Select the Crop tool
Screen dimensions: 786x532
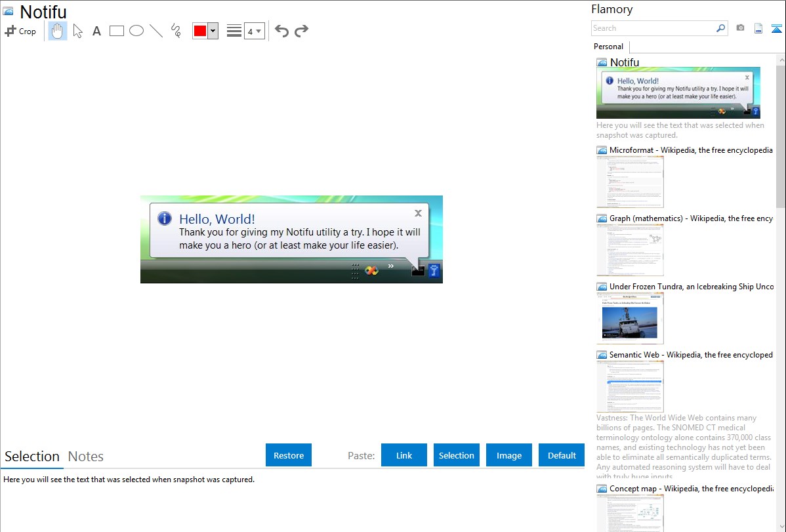click(20, 31)
